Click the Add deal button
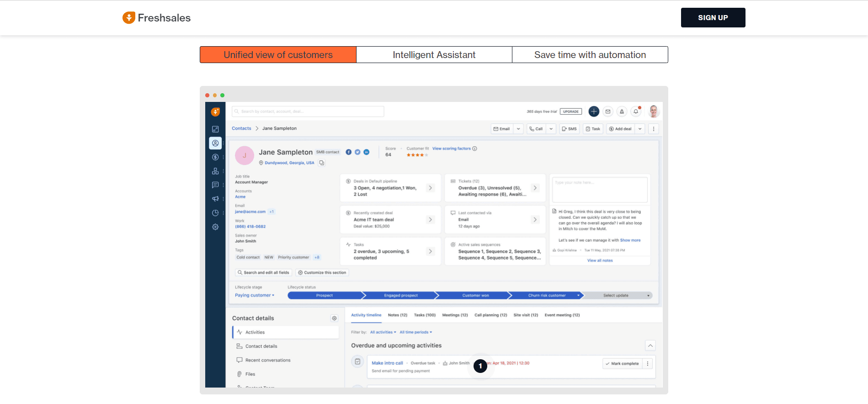This screenshot has width=868, height=404. (x=620, y=129)
